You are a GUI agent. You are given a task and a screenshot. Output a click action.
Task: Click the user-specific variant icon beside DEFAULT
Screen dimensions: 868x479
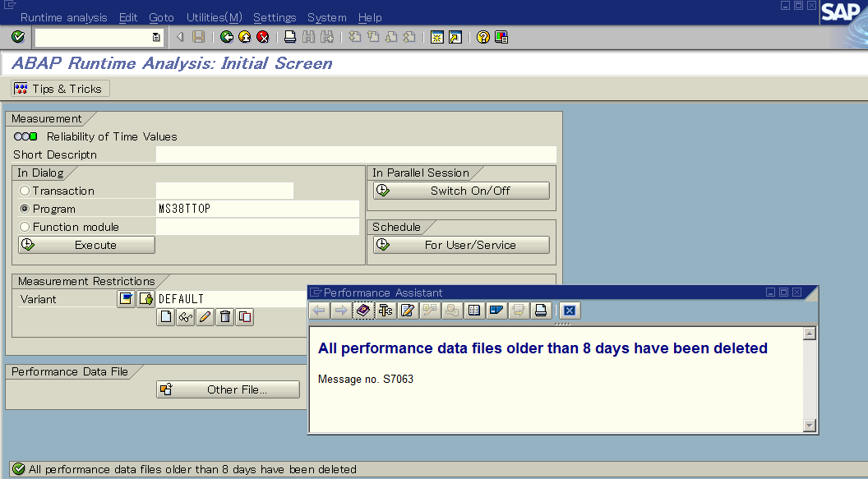[x=146, y=299]
